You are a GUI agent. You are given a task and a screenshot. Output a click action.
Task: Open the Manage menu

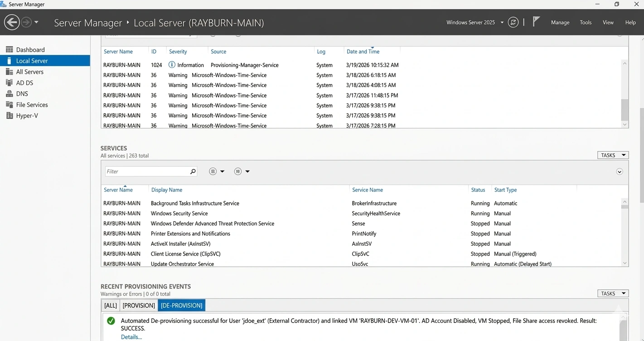(x=560, y=22)
